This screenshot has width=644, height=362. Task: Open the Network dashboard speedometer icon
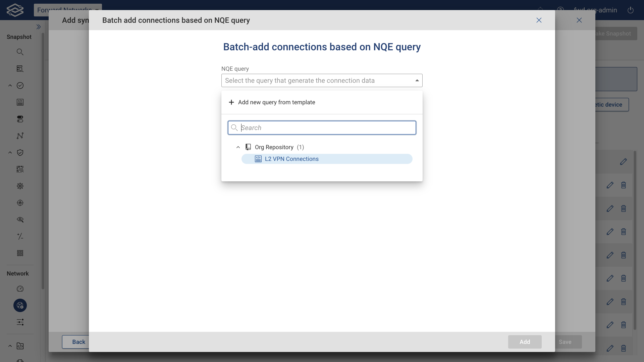click(x=20, y=289)
